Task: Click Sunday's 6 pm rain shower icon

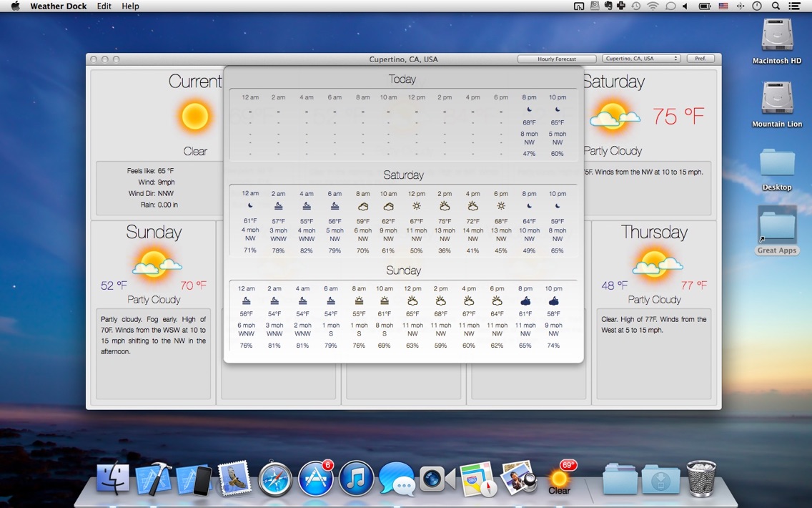Action: pyautogui.click(x=497, y=301)
